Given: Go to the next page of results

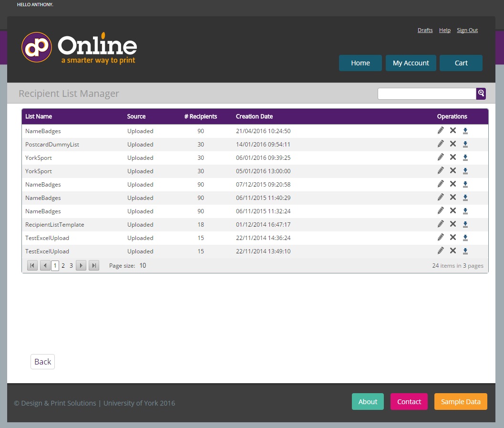Looking at the screenshot, I should (x=81, y=266).
